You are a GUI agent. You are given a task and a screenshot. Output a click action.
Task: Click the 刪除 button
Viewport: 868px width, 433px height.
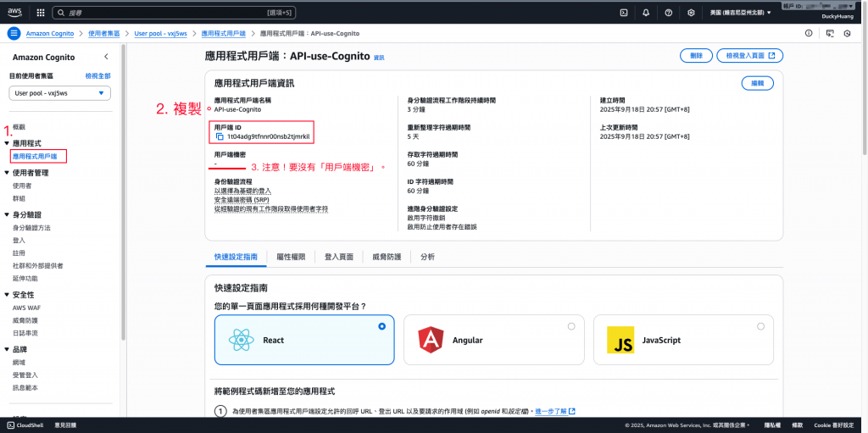tap(697, 56)
